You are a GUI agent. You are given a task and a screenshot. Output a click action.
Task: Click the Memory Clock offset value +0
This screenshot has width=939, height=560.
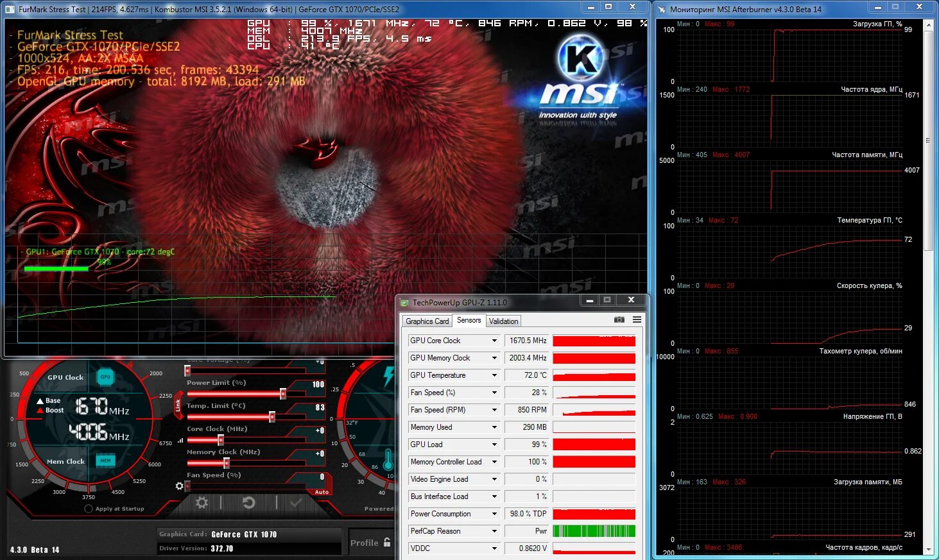[320, 454]
